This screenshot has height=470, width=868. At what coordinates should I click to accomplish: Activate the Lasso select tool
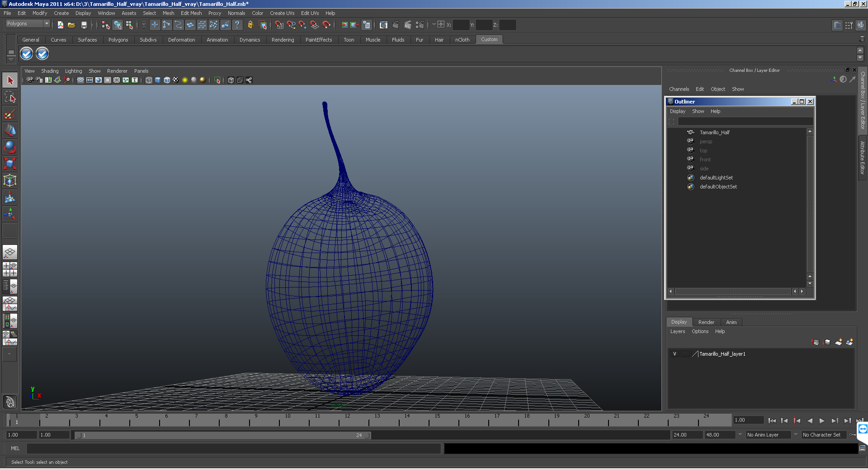coord(10,97)
